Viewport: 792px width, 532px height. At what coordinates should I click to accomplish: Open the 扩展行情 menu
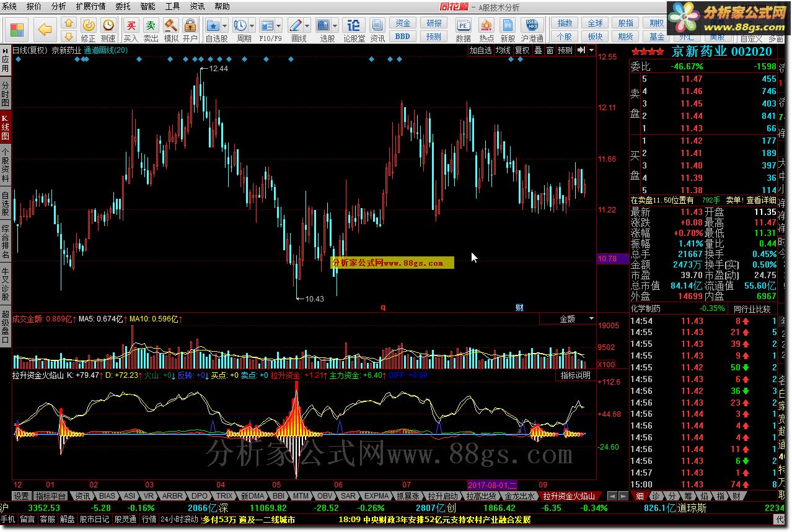coord(90,6)
